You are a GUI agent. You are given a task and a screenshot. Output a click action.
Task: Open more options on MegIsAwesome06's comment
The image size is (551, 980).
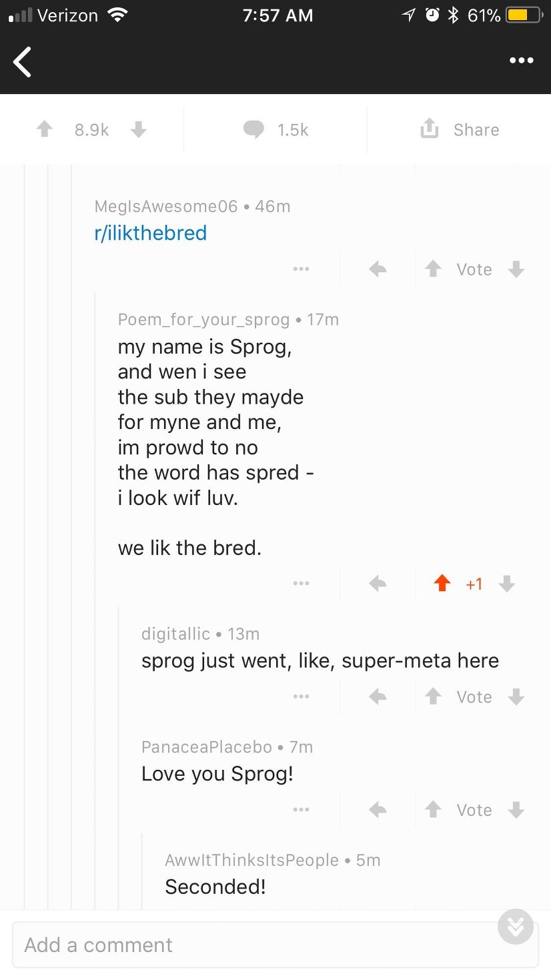301,270
